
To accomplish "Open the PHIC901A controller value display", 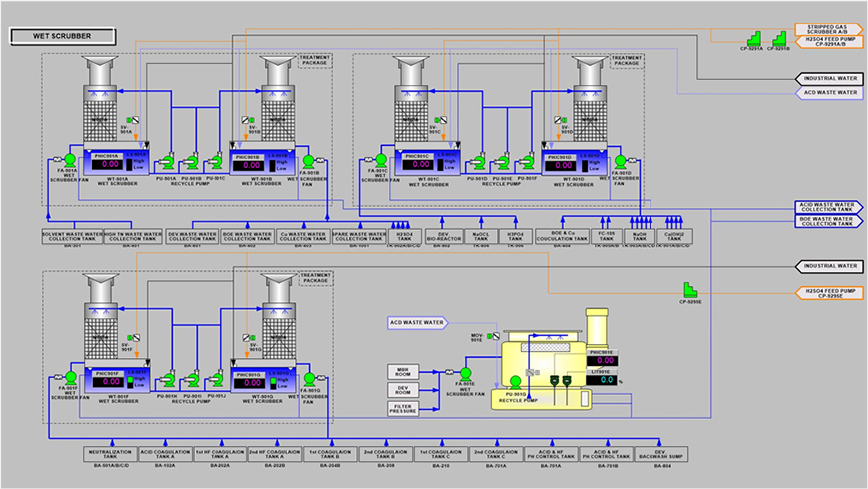I will coord(105,166).
